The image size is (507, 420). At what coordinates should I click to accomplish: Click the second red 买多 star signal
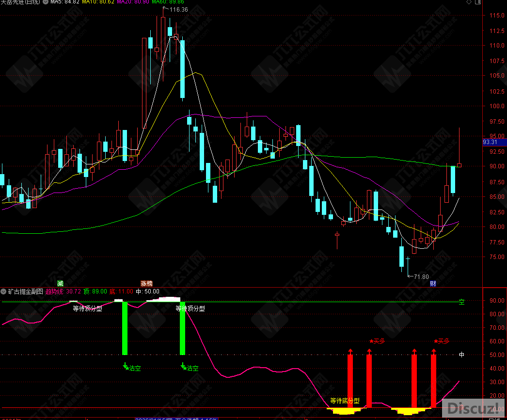point(442,341)
